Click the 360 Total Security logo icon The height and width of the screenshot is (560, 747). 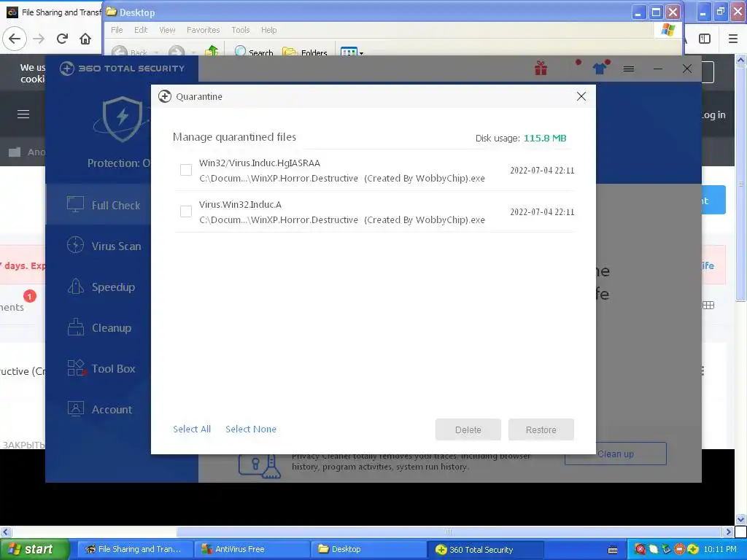click(67, 69)
